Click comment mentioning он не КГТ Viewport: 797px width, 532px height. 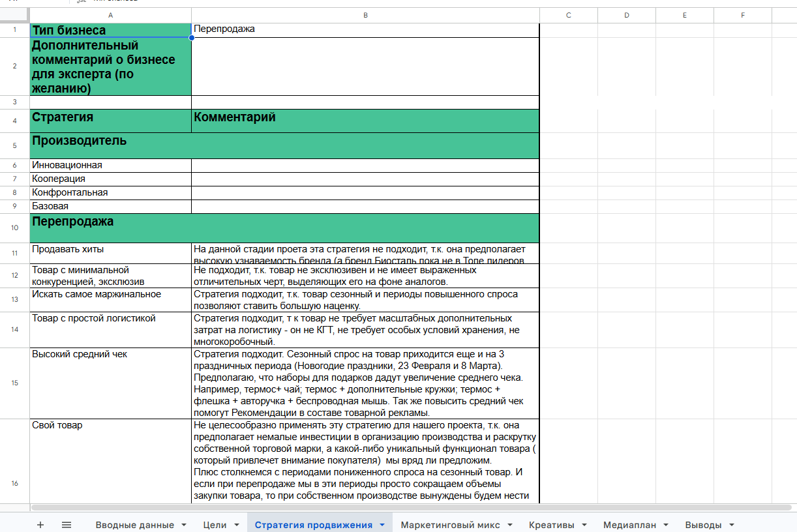coord(365,330)
